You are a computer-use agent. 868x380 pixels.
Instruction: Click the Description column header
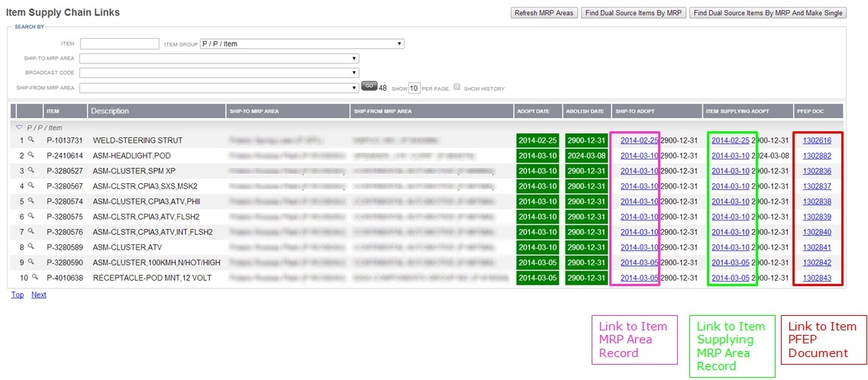pyautogui.click(x=156, y=111)
